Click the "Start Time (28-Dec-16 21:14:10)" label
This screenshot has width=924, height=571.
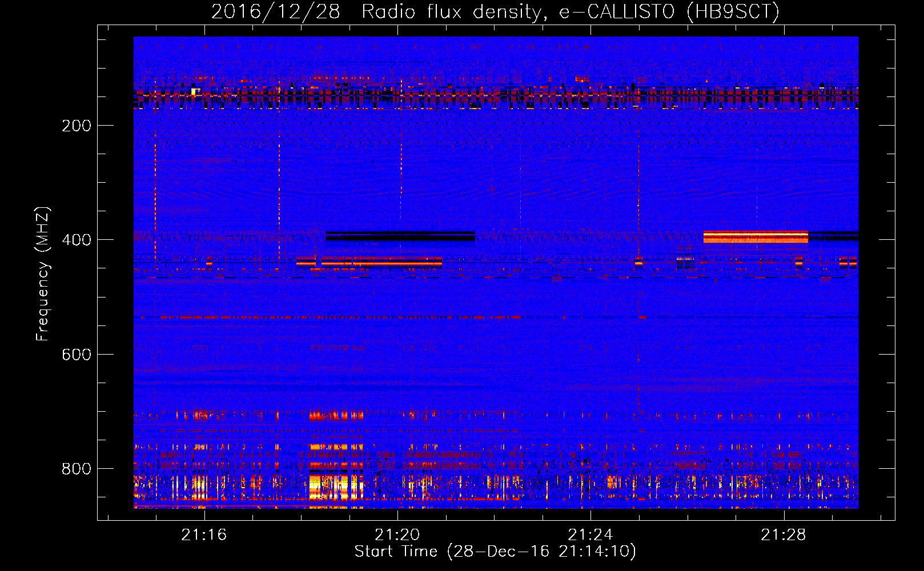click(x=495, y=552)
